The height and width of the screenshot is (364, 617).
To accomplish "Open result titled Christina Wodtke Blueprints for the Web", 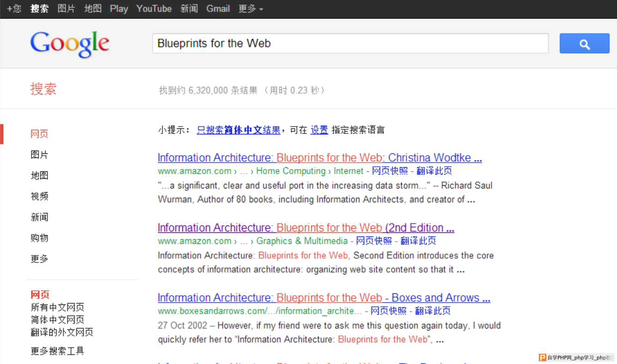I will coord(320,158).
